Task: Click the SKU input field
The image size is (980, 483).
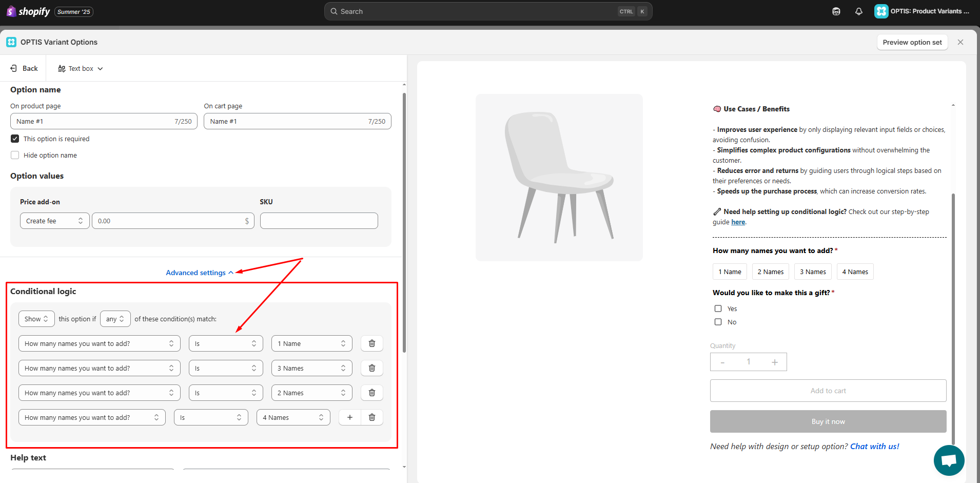Action: coord(319,221)
